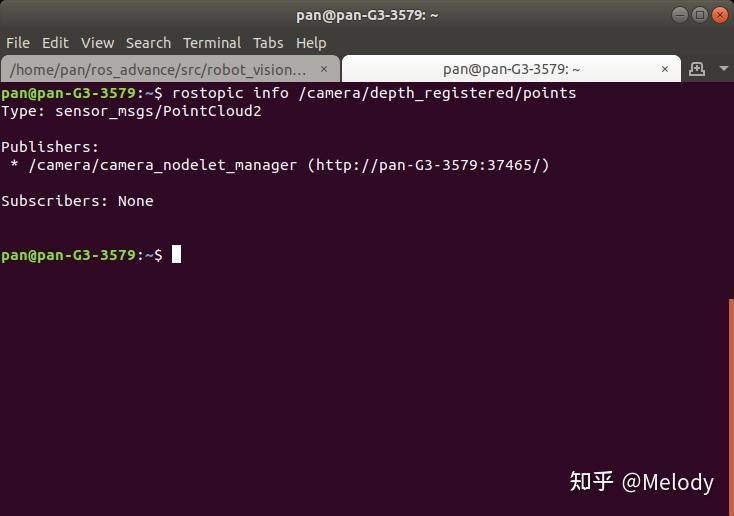Open the Edit menu
Image resolution: width=734 pixels, height=516 pixels.
click(x=55, y=43)
